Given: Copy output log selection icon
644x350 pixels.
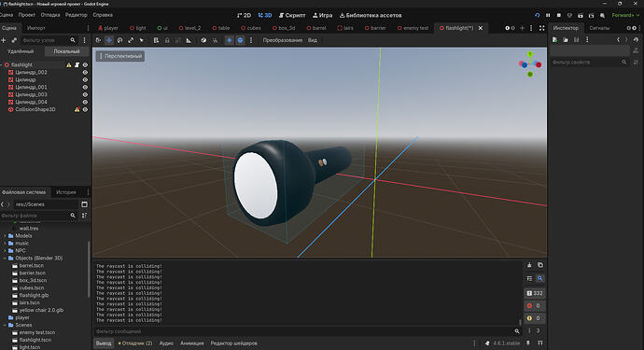Looking at the screenshot, I should [540, 265].
